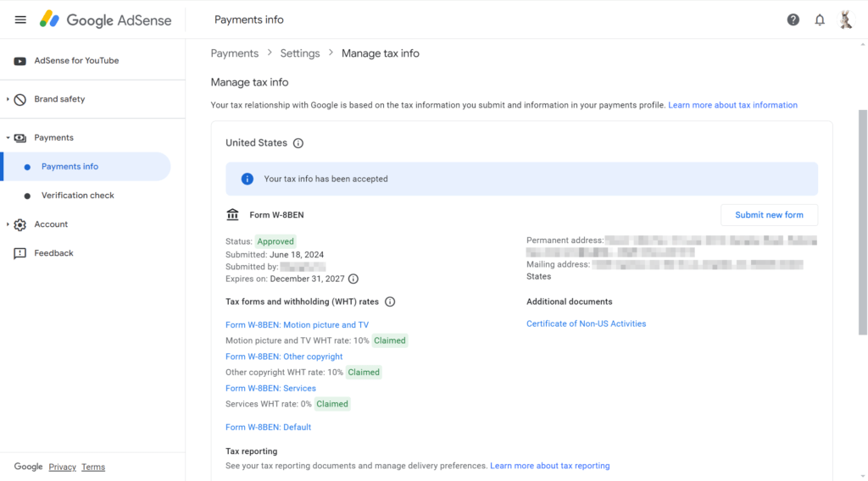Click the Google footer logo text
The height and width of the screenshot is (481, 868).
click(x=28, y=467)
